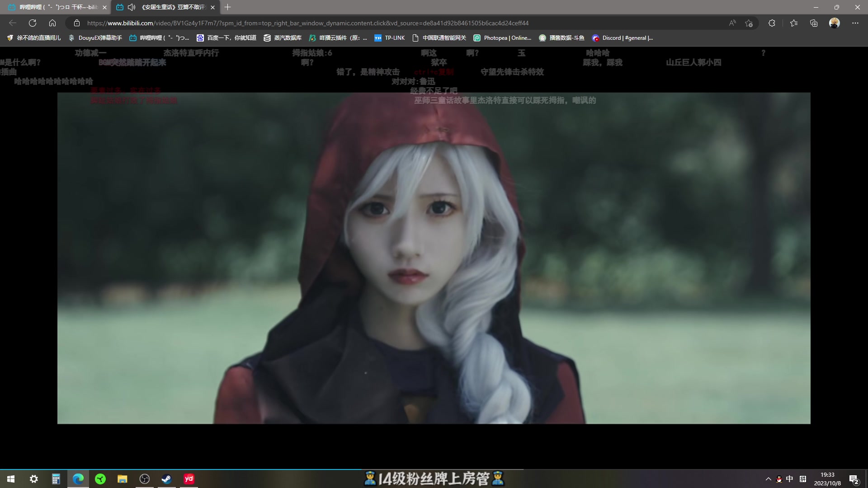Open File Explorer from taskbar
The width and height of the screenshot is (868, 488).
[122, 479]
